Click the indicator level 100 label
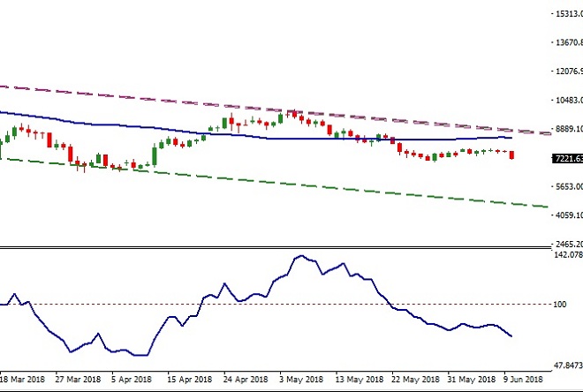The image size is (583, 392). coord(560,305)
